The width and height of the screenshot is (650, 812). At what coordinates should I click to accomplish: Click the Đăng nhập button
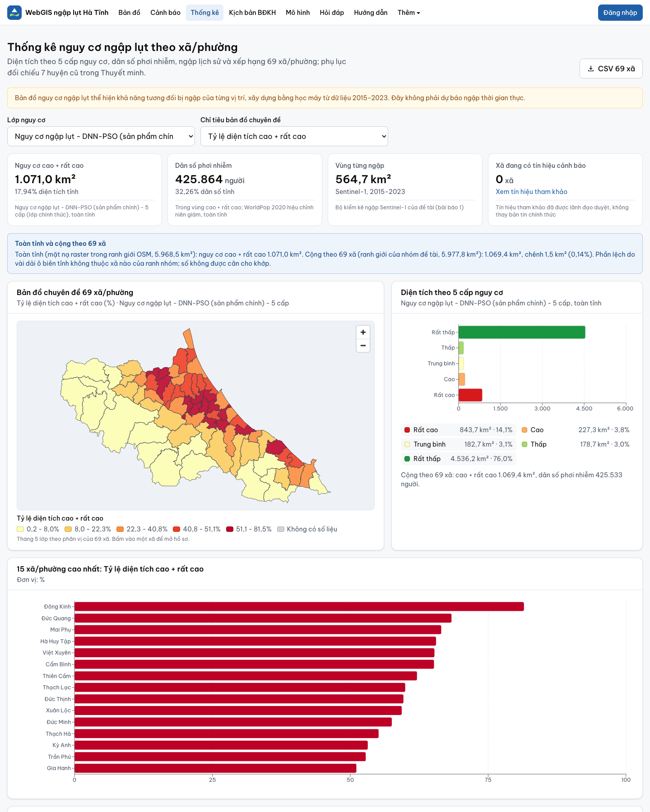620,13
